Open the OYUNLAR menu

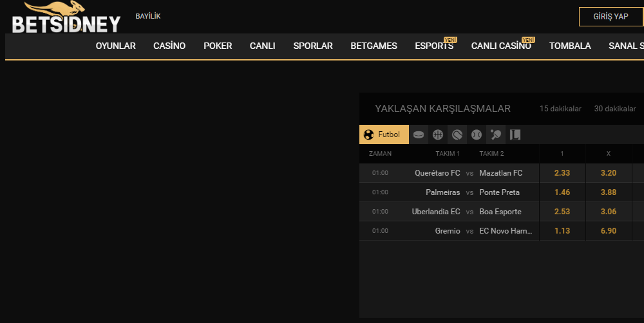[116, 46]
